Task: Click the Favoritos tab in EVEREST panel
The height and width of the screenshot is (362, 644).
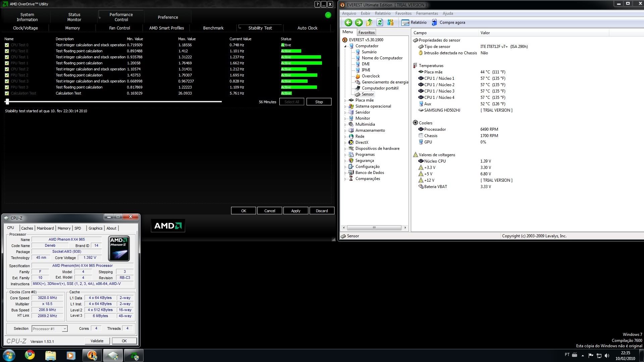Action: click(x=366, y=32)
